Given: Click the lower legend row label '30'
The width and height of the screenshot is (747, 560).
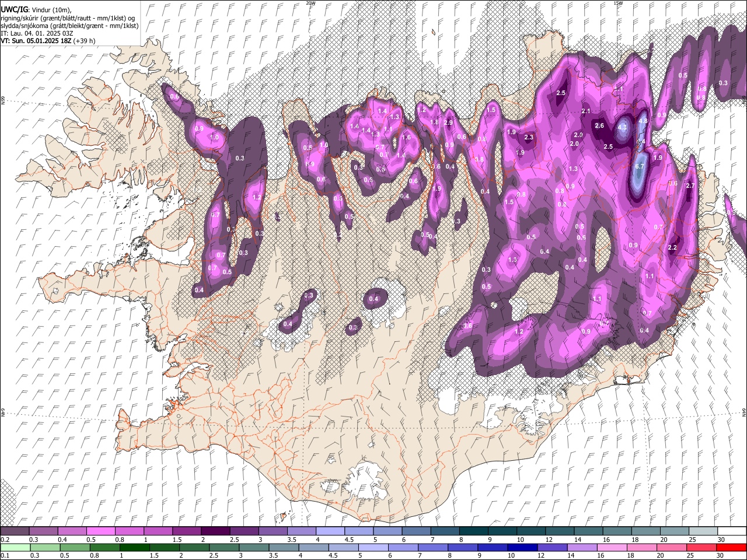Looking at the screenshot, I should 721,555.
